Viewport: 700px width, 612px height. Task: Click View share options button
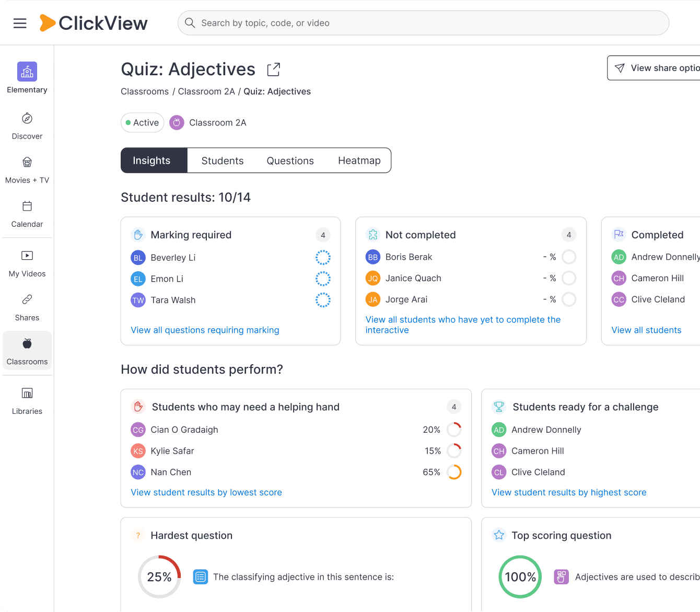coord(654,68)
